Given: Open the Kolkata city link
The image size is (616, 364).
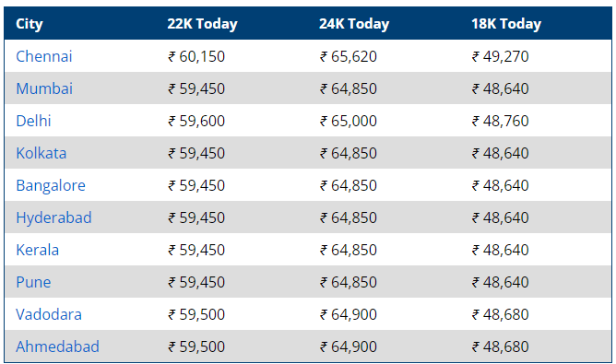Looking at the screenshot, I should (x=41, y=153).
